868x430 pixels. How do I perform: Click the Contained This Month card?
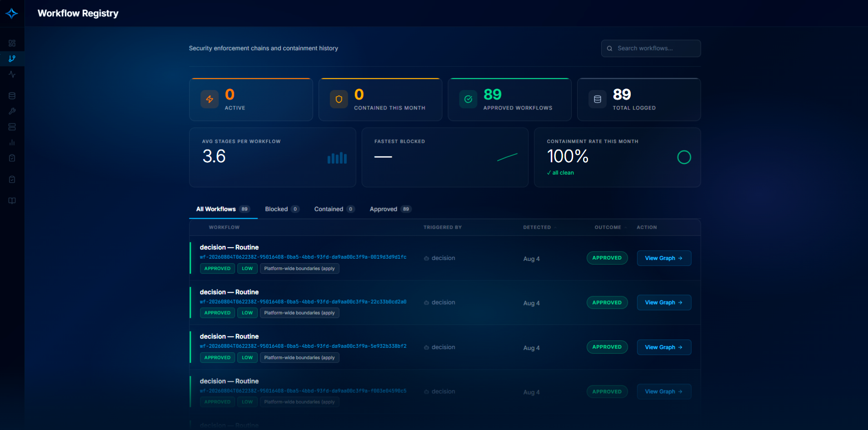[x=380, y=100]
